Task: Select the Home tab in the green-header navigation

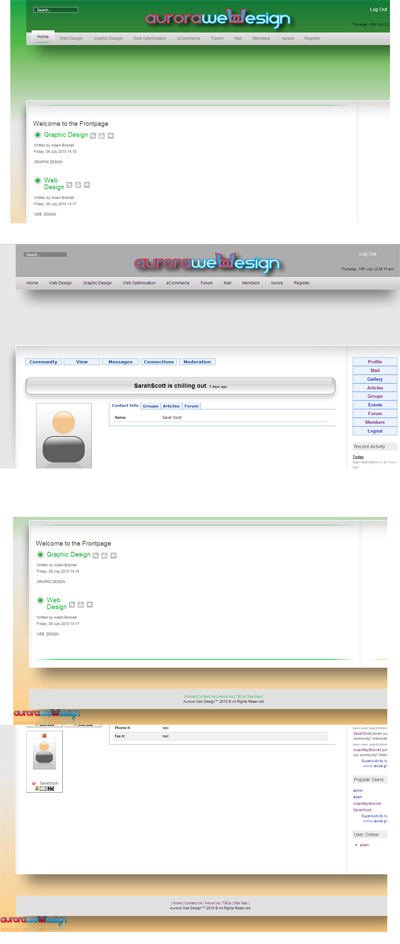Action: (x=43, y=37)
